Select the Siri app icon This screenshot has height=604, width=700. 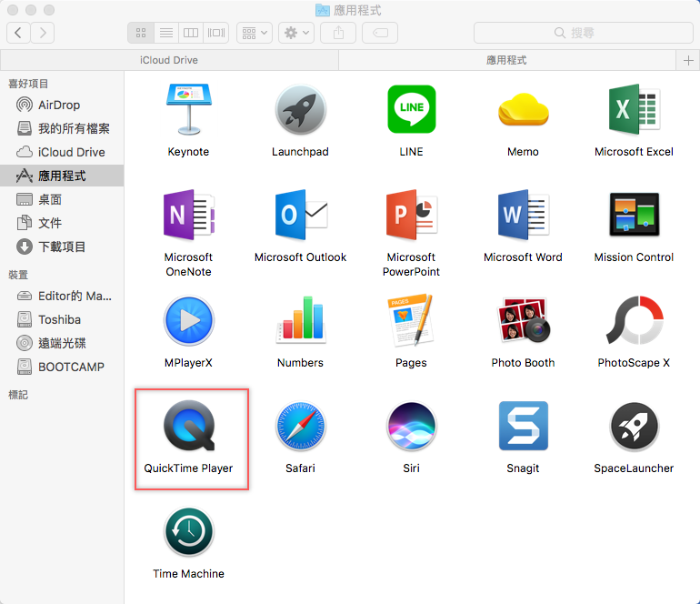point(411,426)
